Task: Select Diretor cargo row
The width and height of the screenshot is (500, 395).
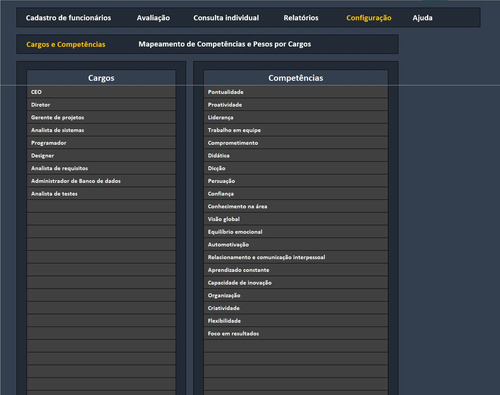Action: [x=101, y=105]
